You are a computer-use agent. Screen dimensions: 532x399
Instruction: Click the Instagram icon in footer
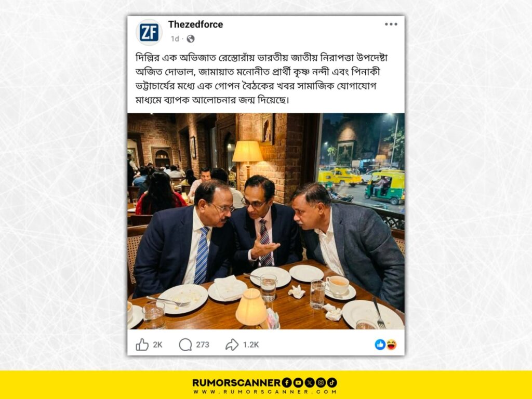coord(321,383)
